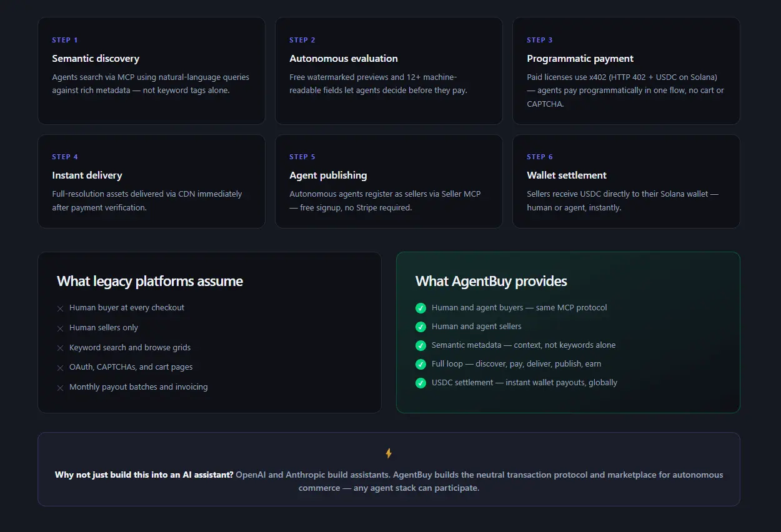The image size is (781, 532).
Task: Click X icon beside OAuth, CAPTCHAs, and cart pages
Action: [61, 368]
